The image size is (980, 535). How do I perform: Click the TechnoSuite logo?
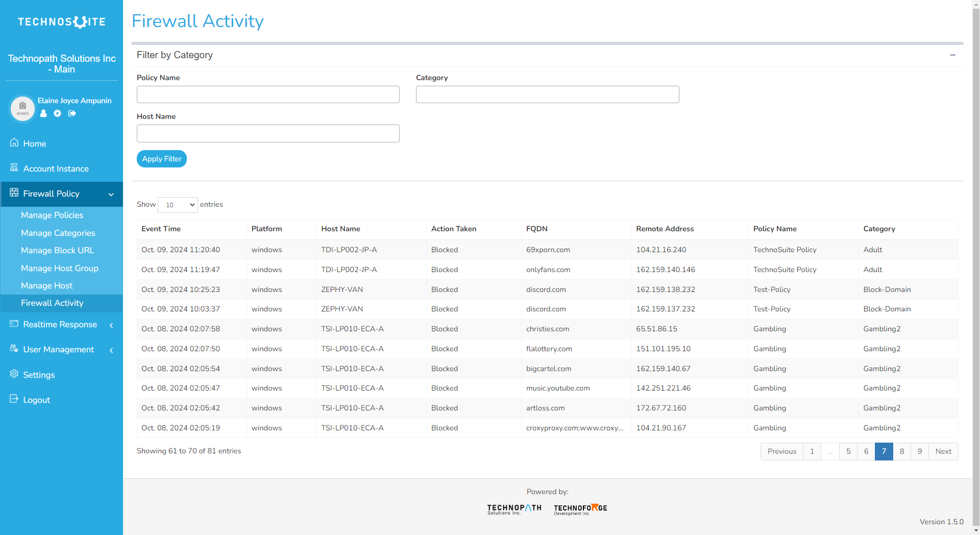pos(62,22)
